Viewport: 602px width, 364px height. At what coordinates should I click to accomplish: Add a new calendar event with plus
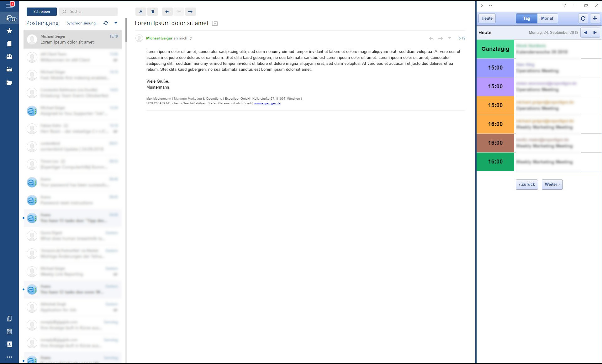(x=595, y=18)
